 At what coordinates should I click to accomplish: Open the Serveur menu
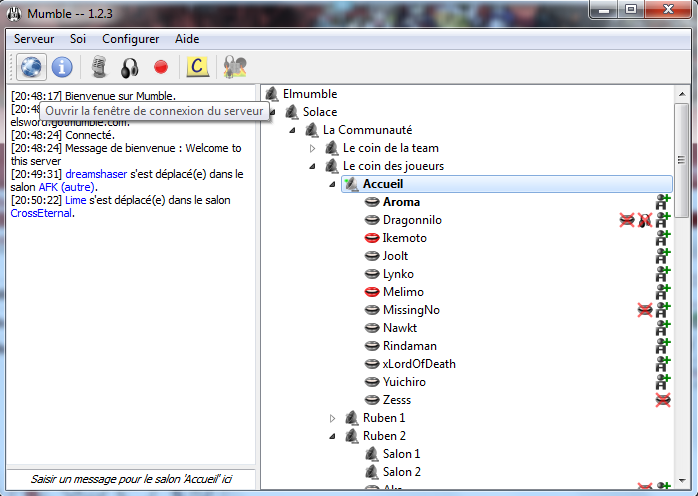pyautogui.click(x=34, y=39)
